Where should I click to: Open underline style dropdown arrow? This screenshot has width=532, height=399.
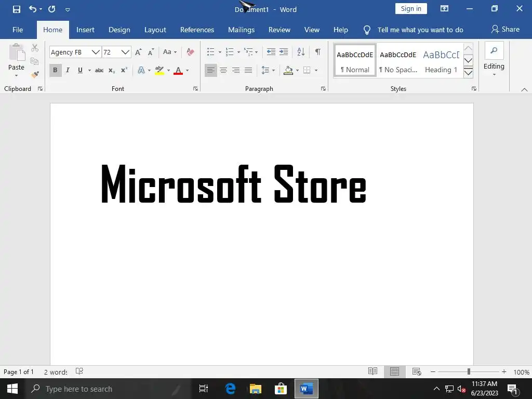[89, 71]
